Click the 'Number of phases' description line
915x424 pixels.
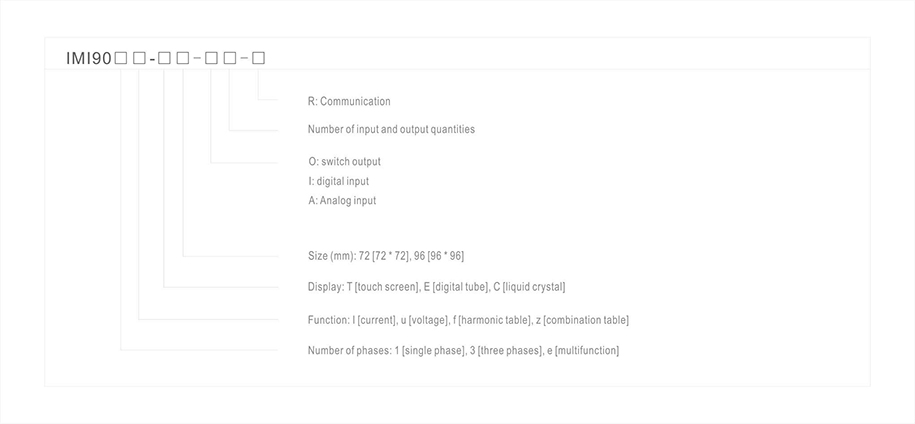pos(463,350)
